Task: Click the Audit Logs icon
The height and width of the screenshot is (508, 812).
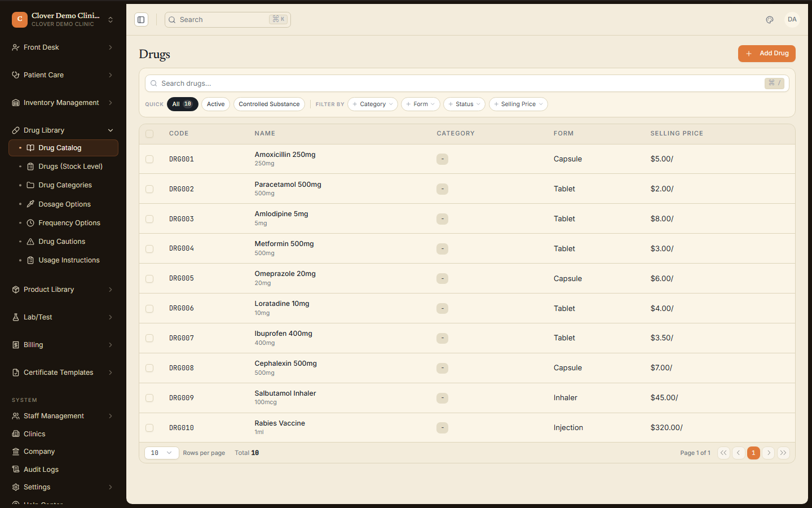Action: pyautogui.click(x=16, y=470)
